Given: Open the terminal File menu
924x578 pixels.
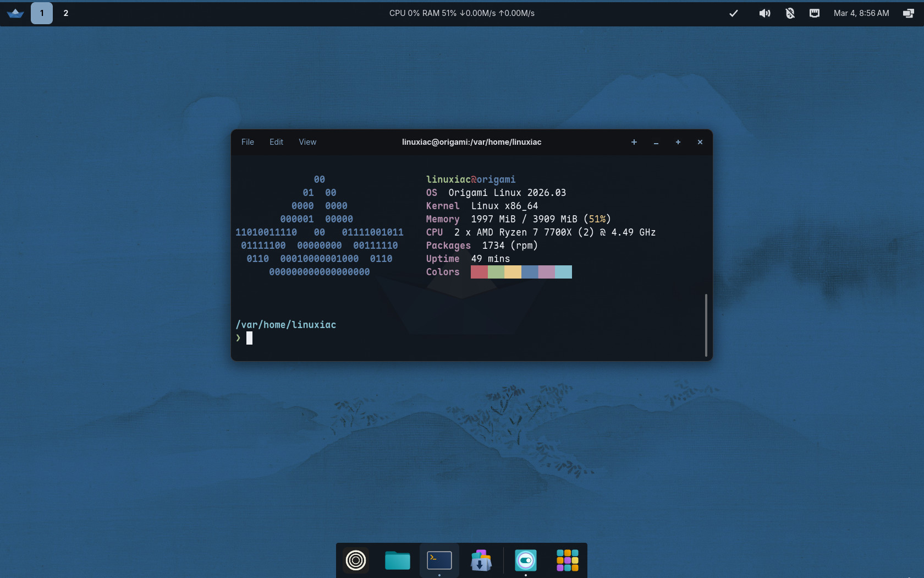Looking at the screenshot, I should 248,142.
